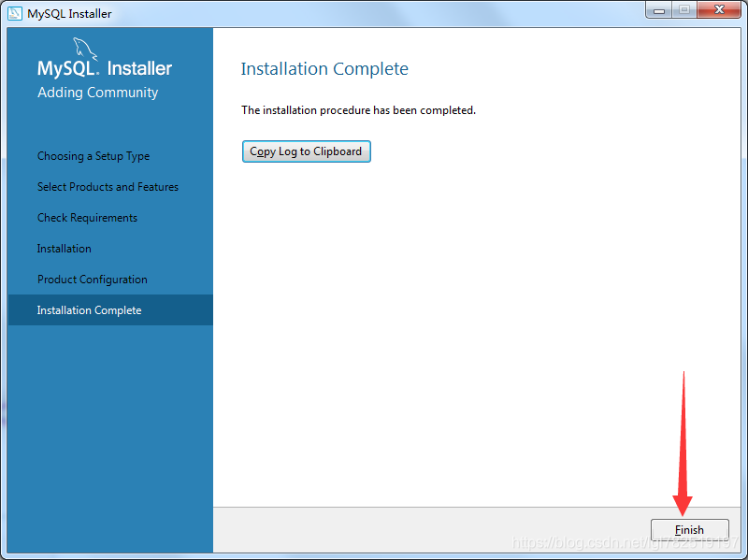
Task: Click the MySQL dolphin logo
Action: coord(84,50)
